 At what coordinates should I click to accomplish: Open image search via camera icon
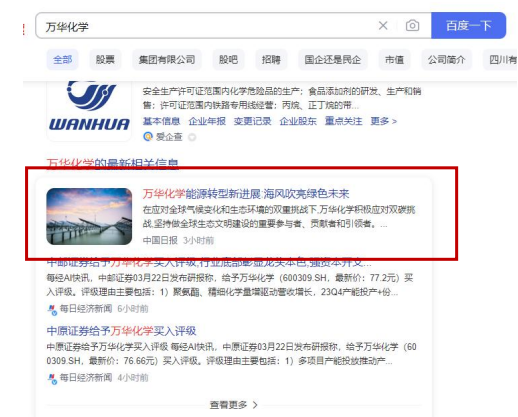412,26
